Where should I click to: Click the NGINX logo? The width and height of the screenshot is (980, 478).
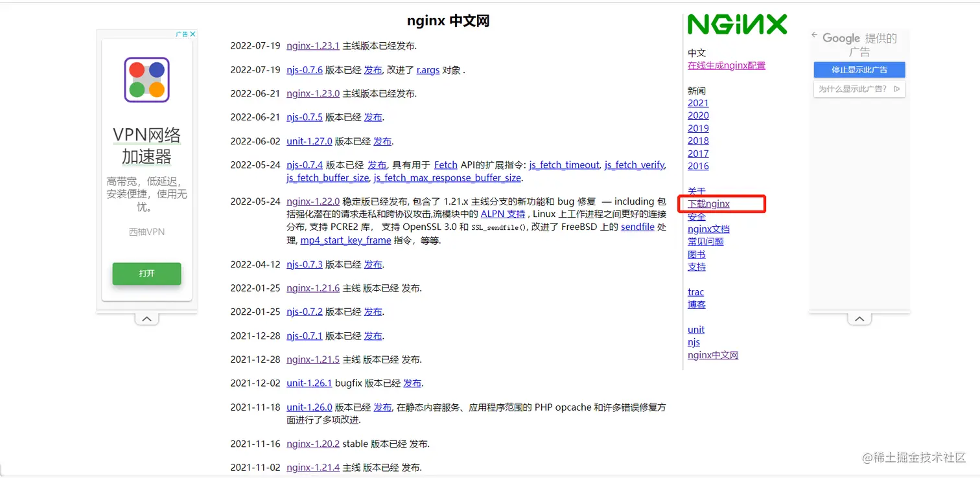[x=738, y=25]
